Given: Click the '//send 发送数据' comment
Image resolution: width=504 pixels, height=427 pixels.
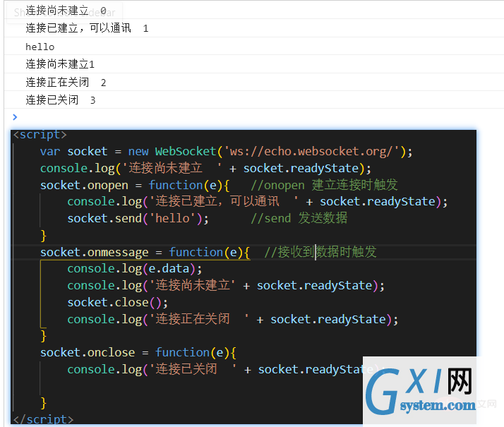Looking at the screenshot, I should (299, 218).
